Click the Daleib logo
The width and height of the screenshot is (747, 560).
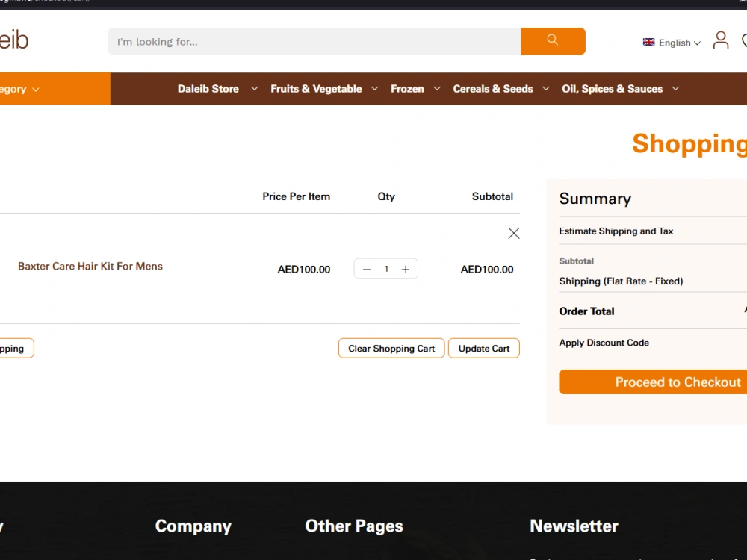[x=13, y=40]
